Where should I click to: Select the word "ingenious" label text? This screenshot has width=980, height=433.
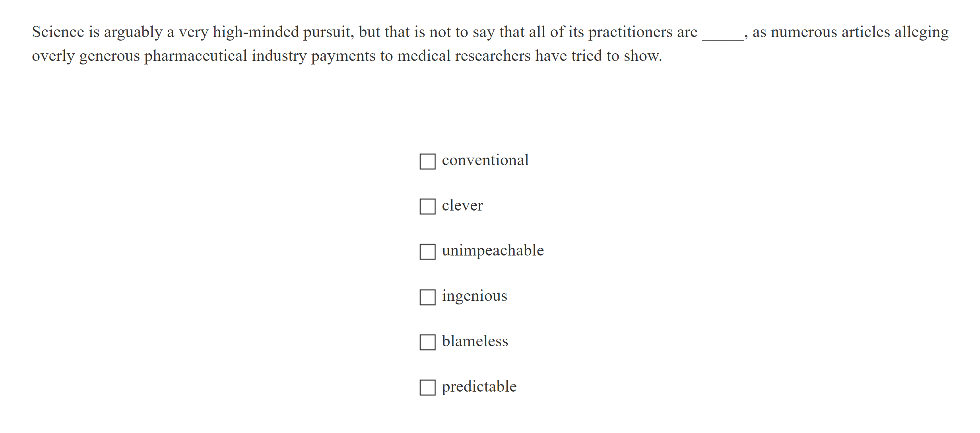click(x=474, y=296)
